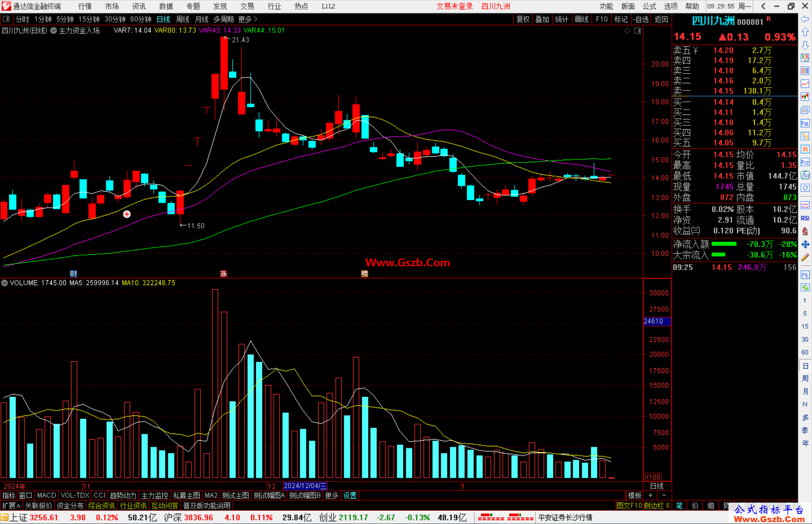Select the pencil drawing tool icon
Image resolution: width=812 pixels, height=524 pixels.
(805, 258)
